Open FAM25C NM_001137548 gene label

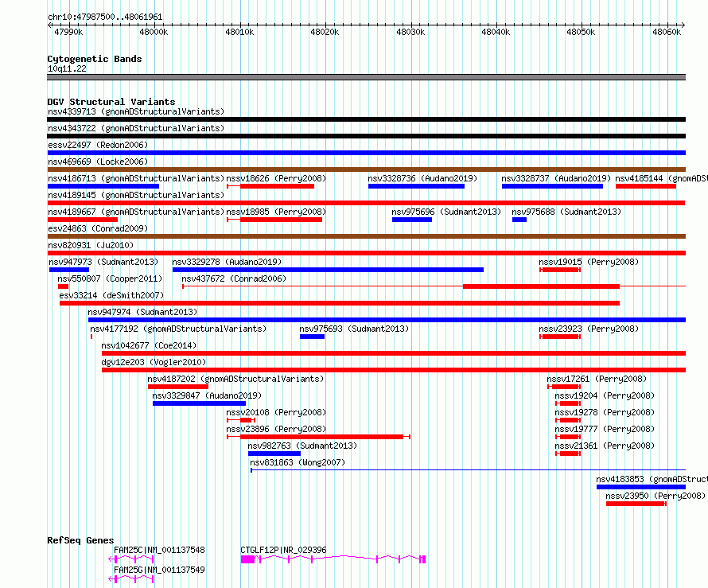point(159,550)
